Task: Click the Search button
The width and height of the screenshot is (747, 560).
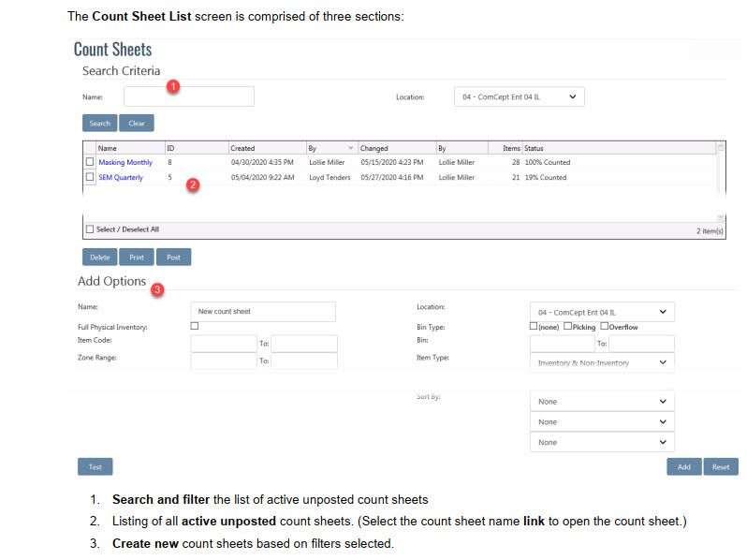Action: point(99,124)
